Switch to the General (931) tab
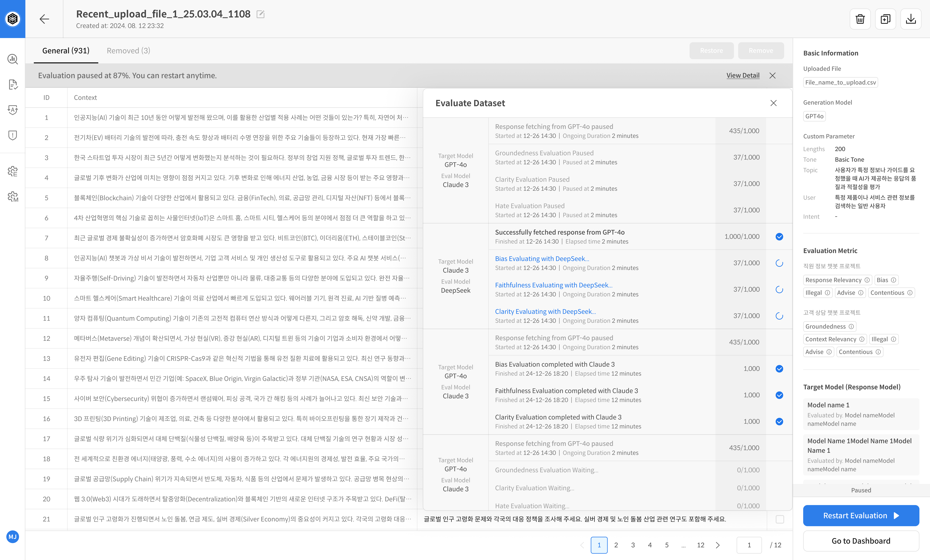This screenshot has width=930, height=560. [x=66, y=51]
